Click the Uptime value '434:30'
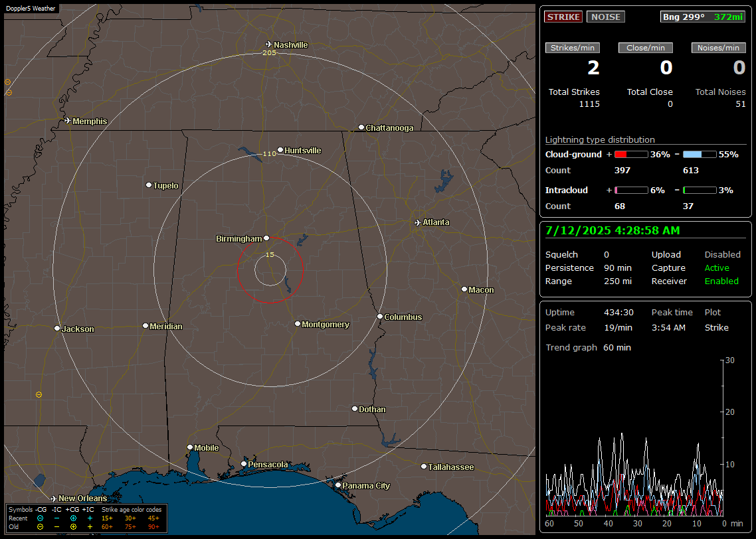Image resolution: width=756 pixels, height=539 pixels. [x=618, y=312]
